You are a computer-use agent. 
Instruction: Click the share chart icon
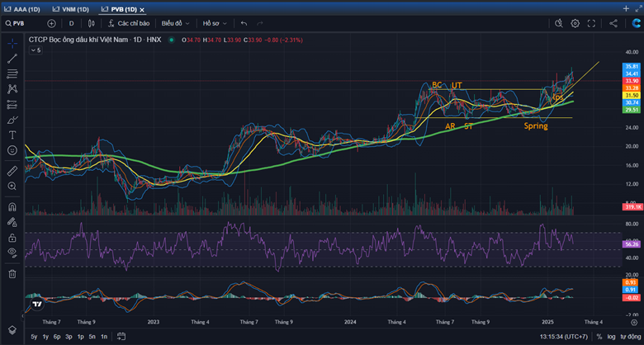[x=613, y=24]
